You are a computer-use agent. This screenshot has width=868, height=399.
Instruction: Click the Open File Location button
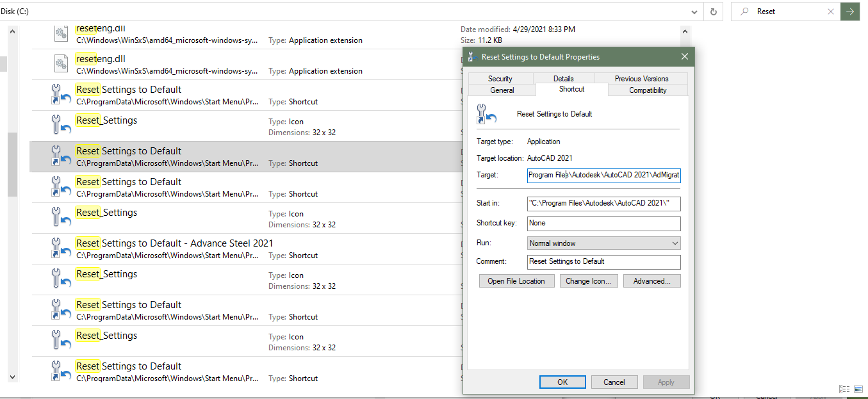coord(516,281)
